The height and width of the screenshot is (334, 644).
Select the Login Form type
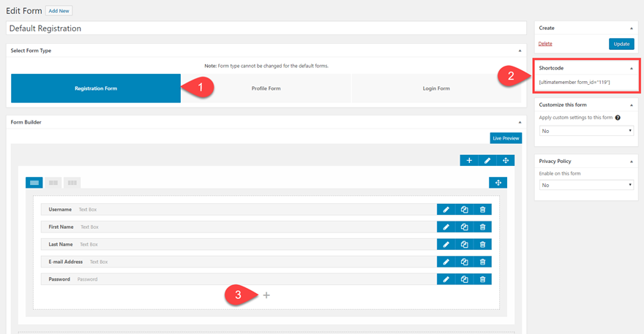[436, 88]
